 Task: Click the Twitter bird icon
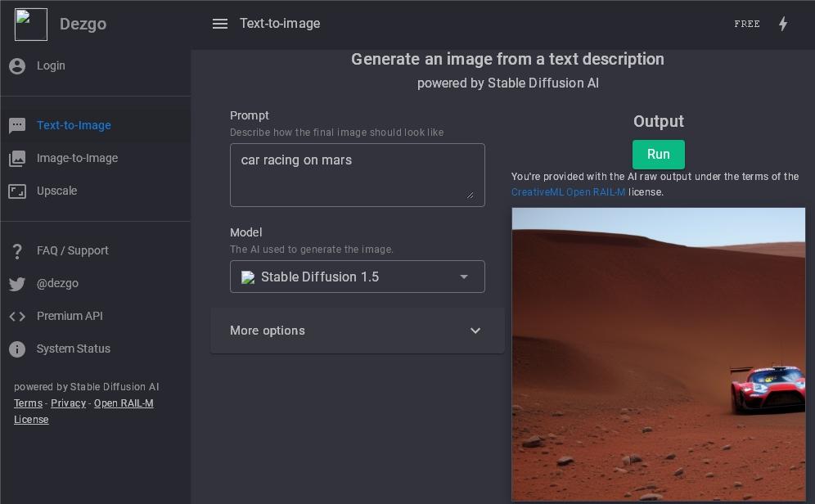pyautogui.click(x=17, y=284)
